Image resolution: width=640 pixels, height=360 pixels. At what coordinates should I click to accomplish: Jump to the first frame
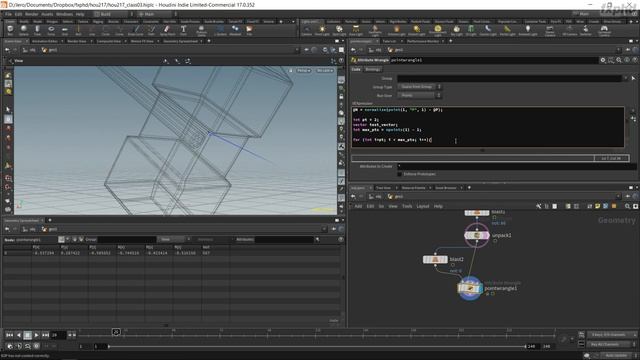tap(9, 335)
